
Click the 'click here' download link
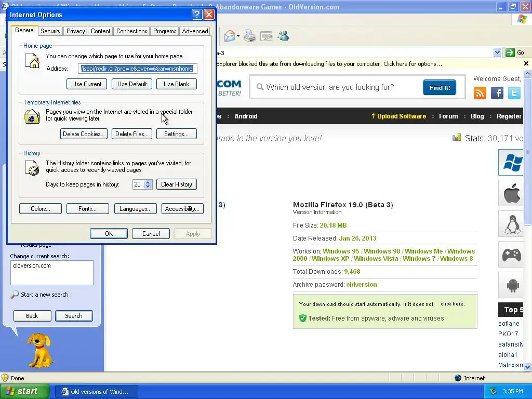coord(453,303)
